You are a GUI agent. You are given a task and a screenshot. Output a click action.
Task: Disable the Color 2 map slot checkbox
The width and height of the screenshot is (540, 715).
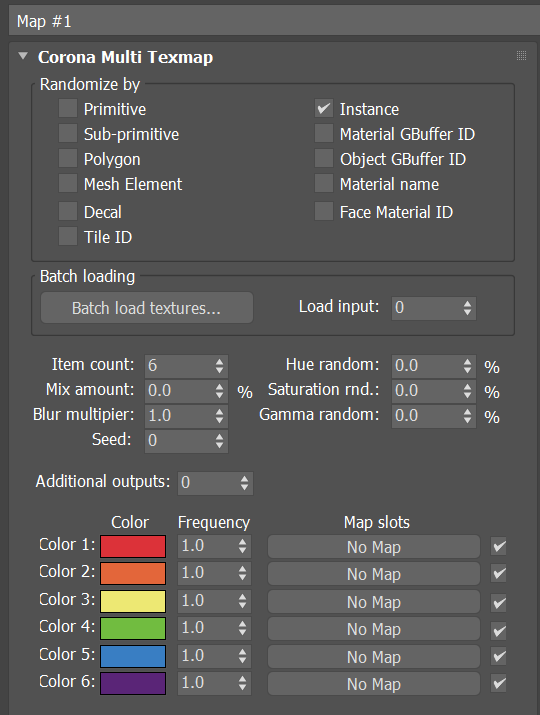(x=498, y=574)
